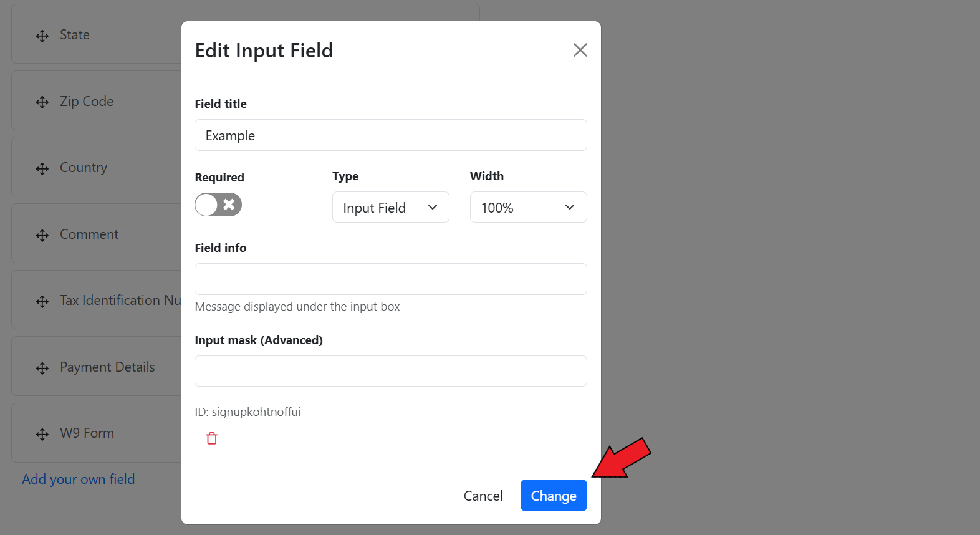
Task: Click the Input mask (Advanced) field
Action: click(x=390, y=371)
